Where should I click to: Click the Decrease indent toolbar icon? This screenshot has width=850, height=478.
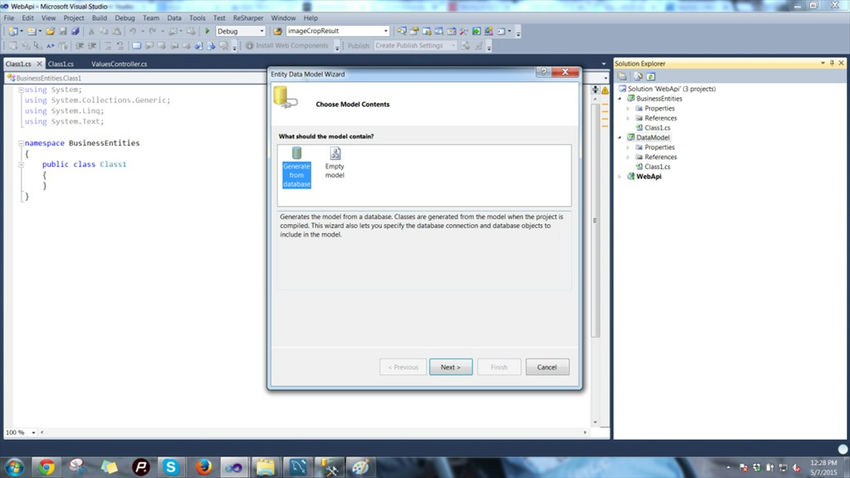(x=80, y=46)
